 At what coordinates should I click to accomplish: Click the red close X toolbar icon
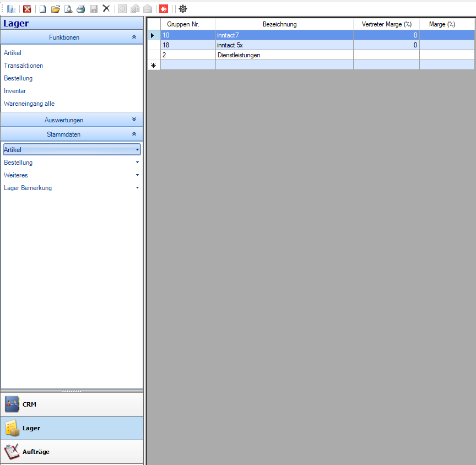tap(27, 9)
